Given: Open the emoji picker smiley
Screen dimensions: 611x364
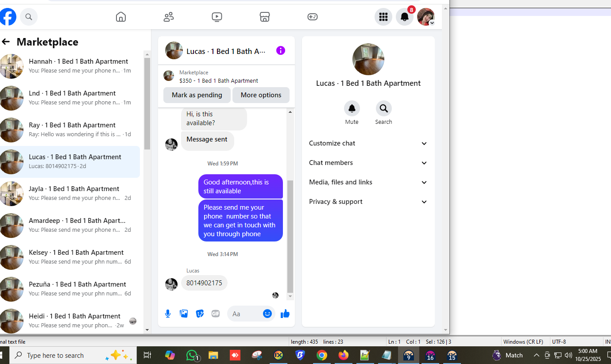Looking at the screenshot, I should tap(267, 314).
